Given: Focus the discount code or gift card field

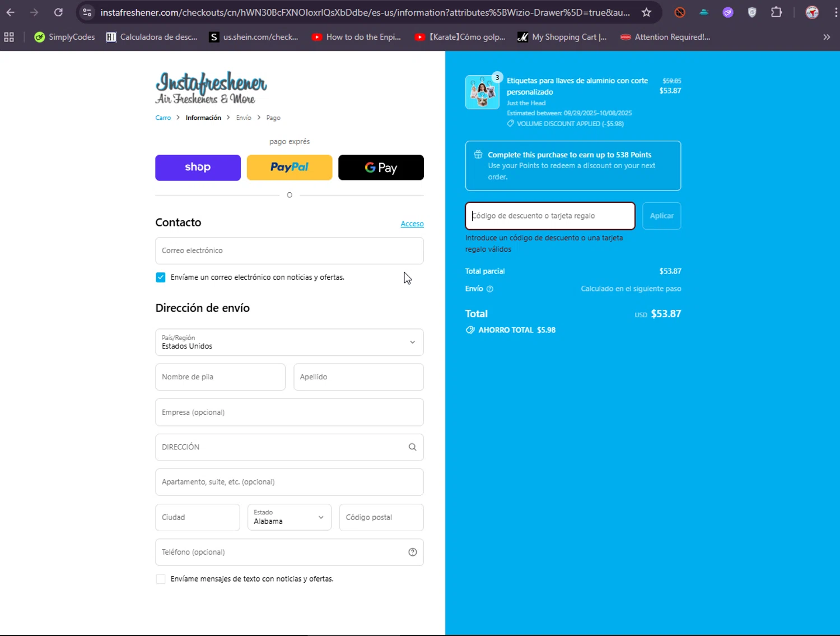Looking at the screenshot, I should coord(550,216).
